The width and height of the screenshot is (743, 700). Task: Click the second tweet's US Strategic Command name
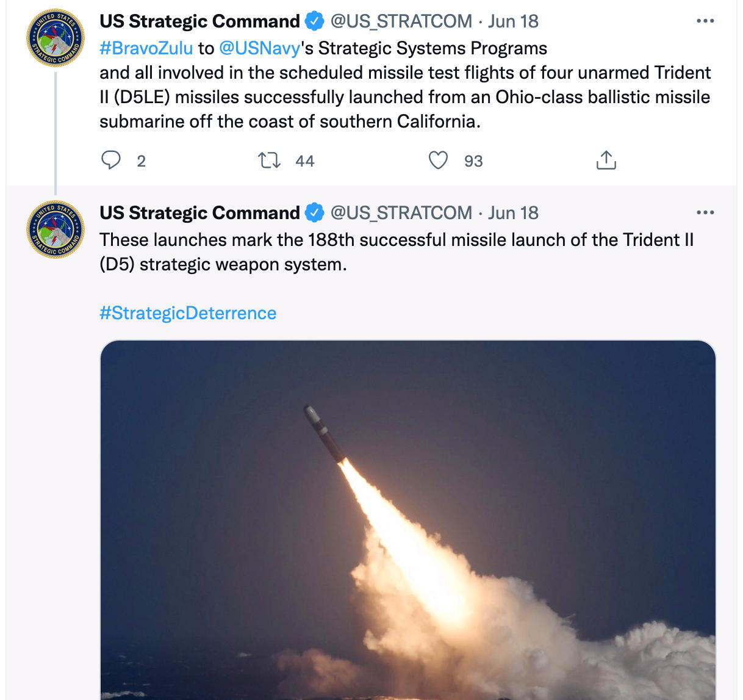click(199, 213)
